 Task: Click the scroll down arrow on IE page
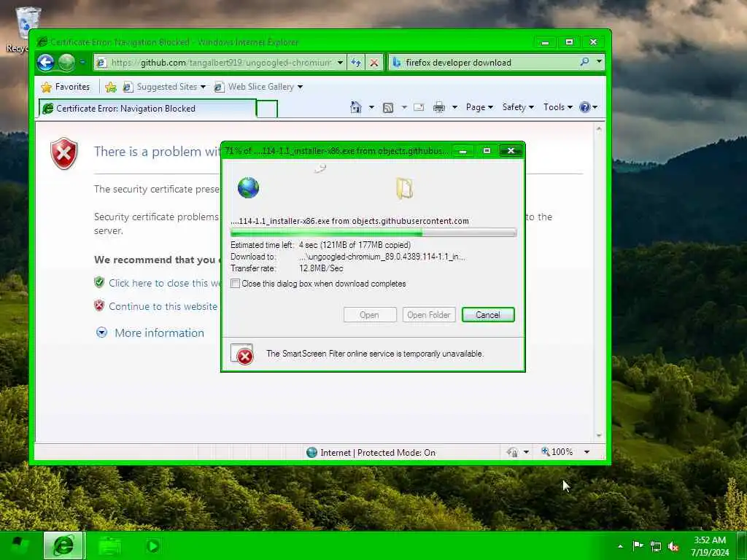click(x=599, y=435)
